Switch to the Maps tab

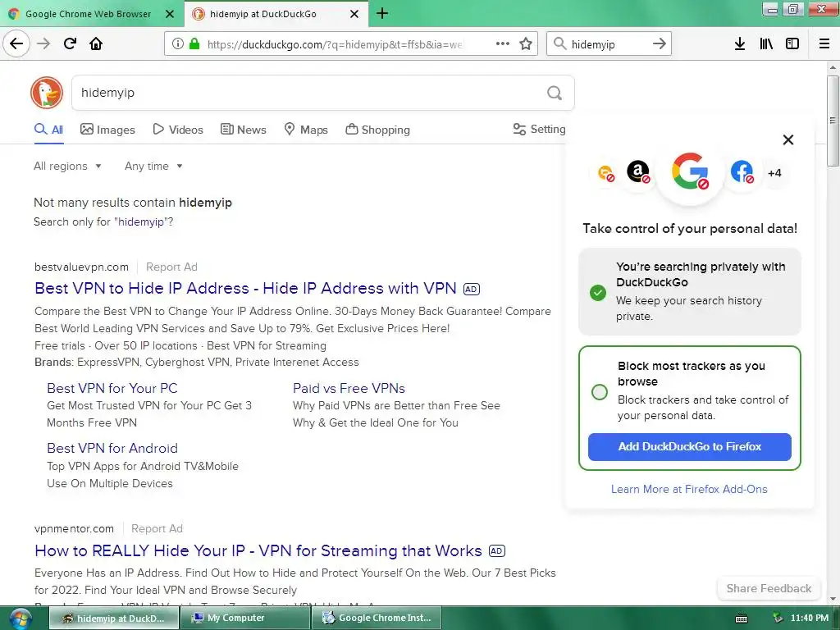click(x=306, y=130)
